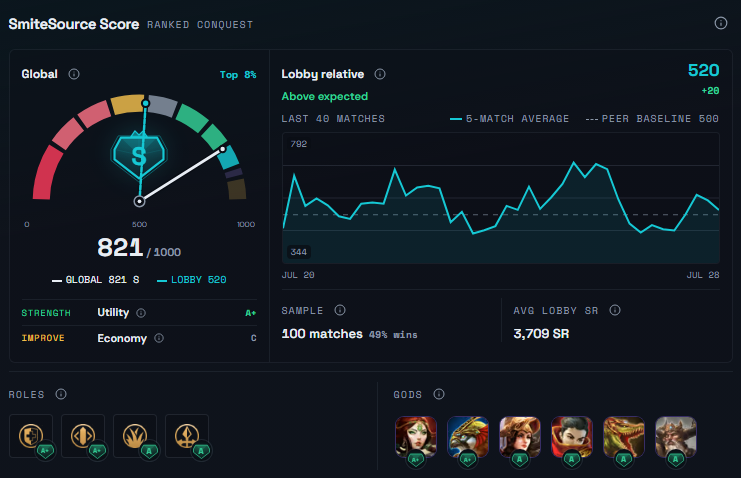741x478 pixels.
Task: Open the red-cloaked dark-haired god portrait
Action: pos(572,437)
